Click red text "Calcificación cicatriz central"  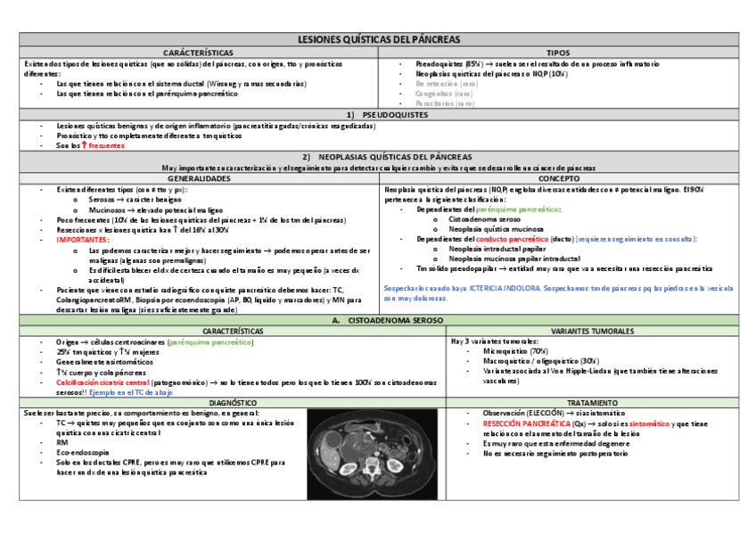tap(103, 382)
